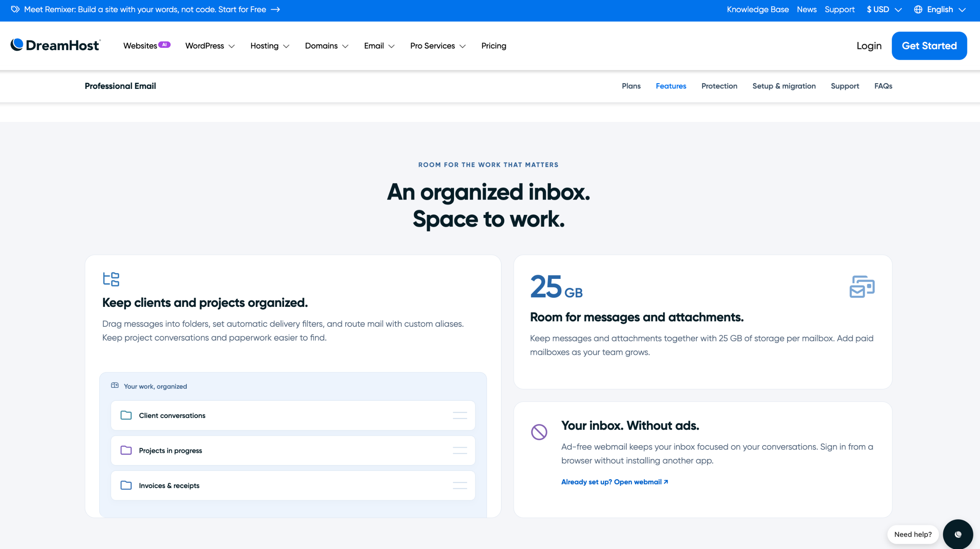980x549 pixels.
Task: Open the Already set up? Open webmail link
Action: point(614,482)
